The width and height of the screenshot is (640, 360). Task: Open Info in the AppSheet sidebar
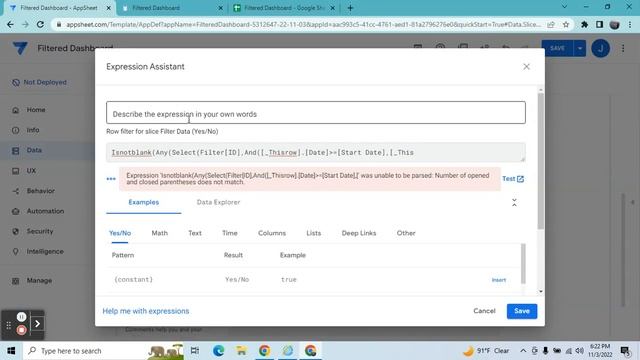coord(33,130)
